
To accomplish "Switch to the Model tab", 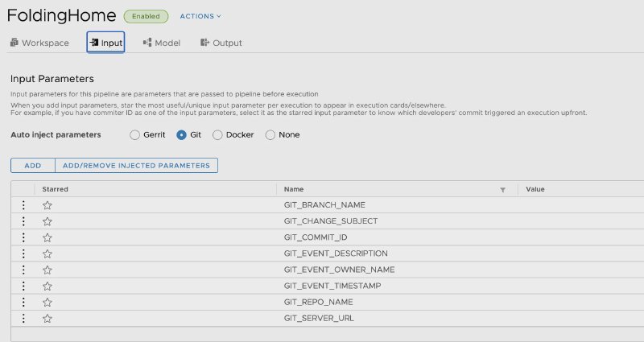I will [x=162, y=43].
